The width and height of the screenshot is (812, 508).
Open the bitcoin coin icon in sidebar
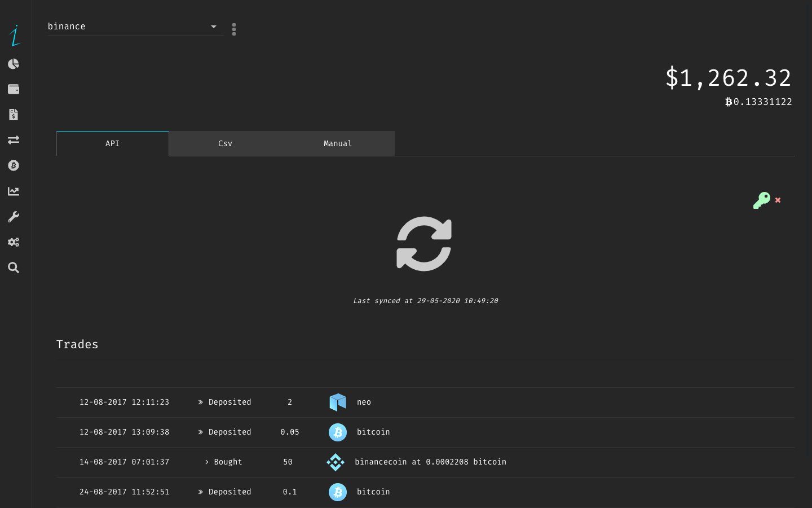[x=14, y=165]
